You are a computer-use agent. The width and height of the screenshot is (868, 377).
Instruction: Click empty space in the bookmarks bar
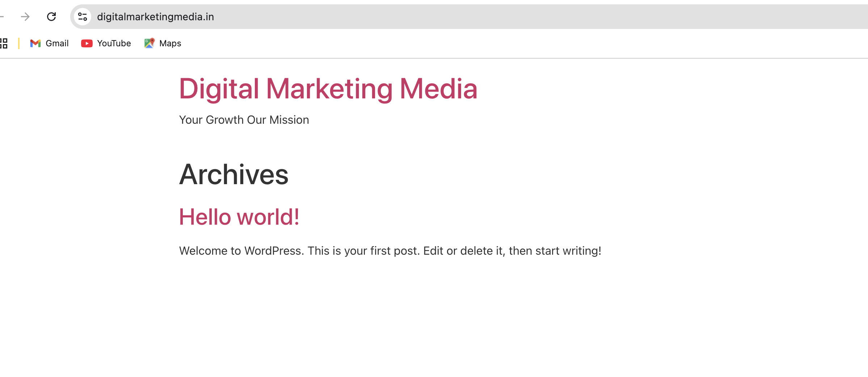pos(507,43)
